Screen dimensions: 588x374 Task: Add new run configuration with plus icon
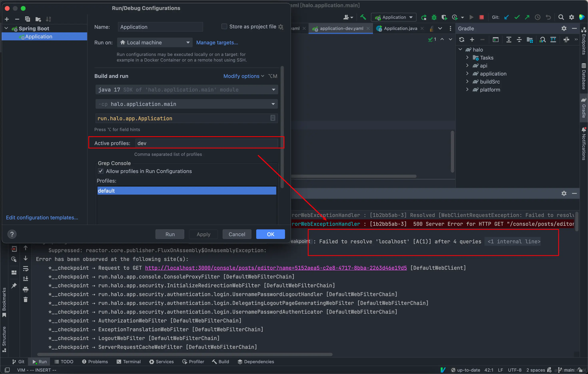(x=7, y=19)
